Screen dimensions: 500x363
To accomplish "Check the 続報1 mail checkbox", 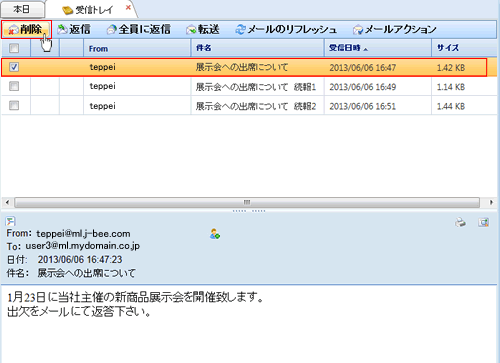I will pyautogui.click(x=14, y=86).
